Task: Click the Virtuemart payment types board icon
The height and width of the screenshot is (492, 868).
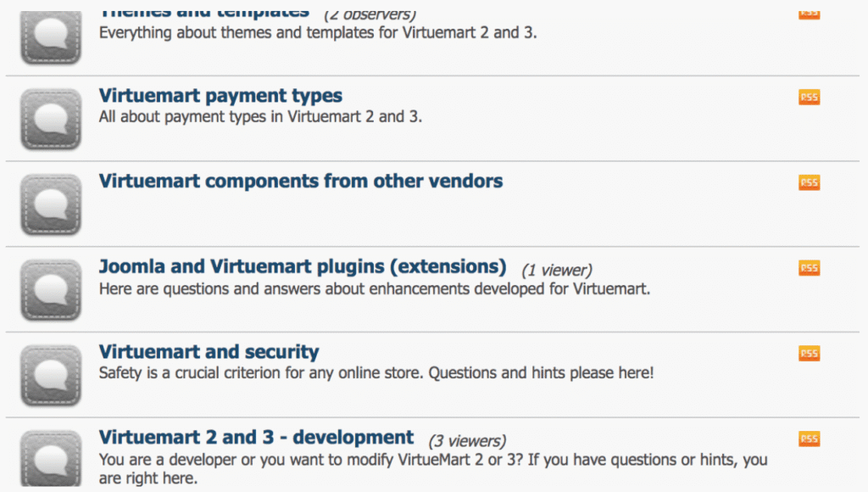Action: coord(51,120)
